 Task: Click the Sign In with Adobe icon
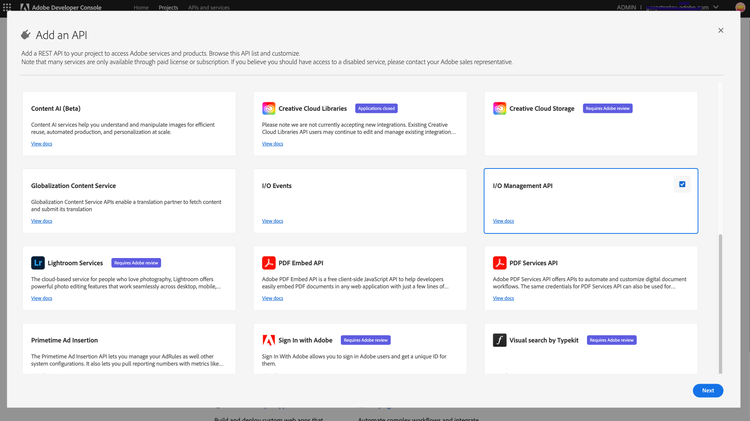click(269, 340)
